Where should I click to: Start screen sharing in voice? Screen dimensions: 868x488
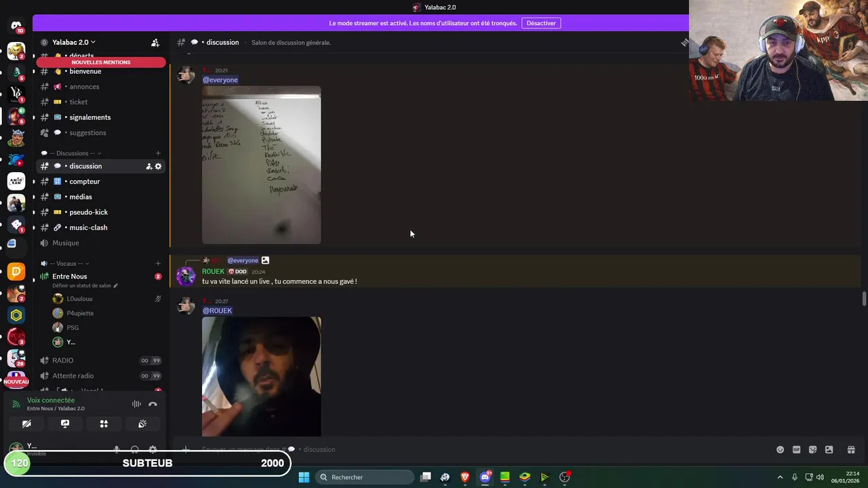65,424
